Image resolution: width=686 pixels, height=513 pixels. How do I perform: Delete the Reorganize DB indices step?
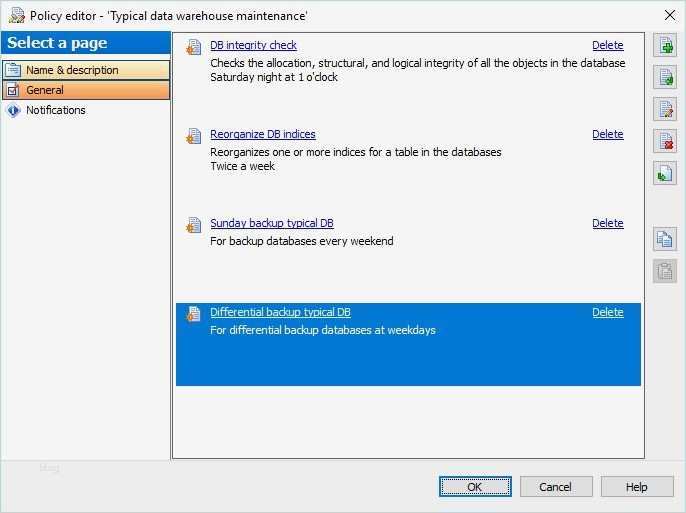point(608,134)
